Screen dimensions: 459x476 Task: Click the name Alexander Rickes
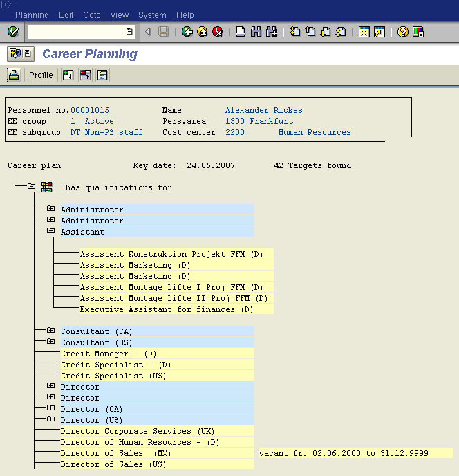(263, 110)
